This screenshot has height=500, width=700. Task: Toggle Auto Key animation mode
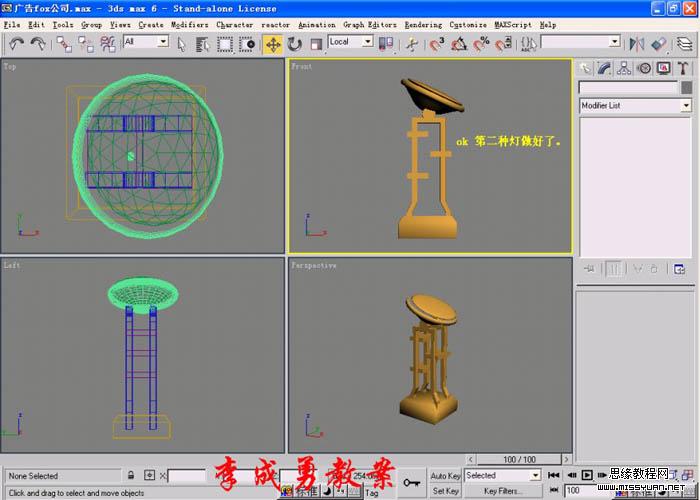tap(445, 476)
